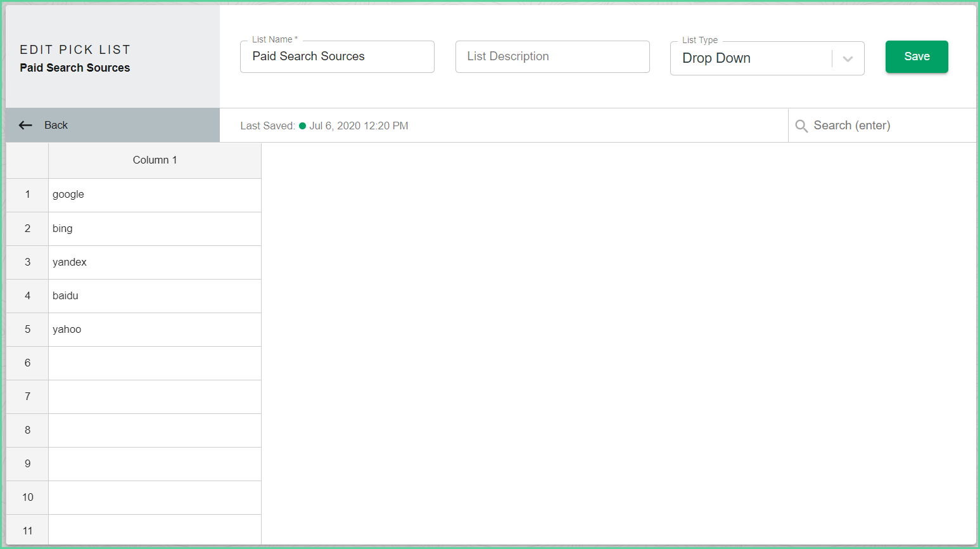Select the bing cell
The width and height of the screenshot is (980, 549).
(x=155, y=229)
